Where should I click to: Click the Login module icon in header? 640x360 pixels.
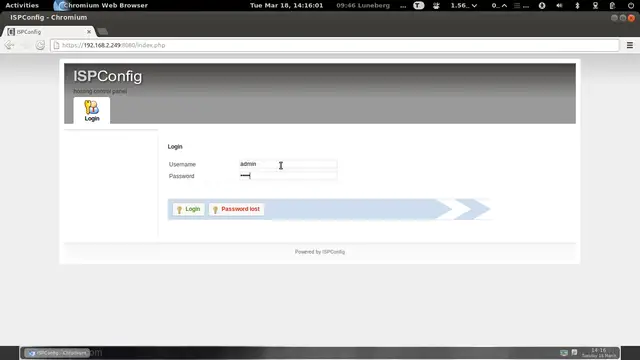91,110
